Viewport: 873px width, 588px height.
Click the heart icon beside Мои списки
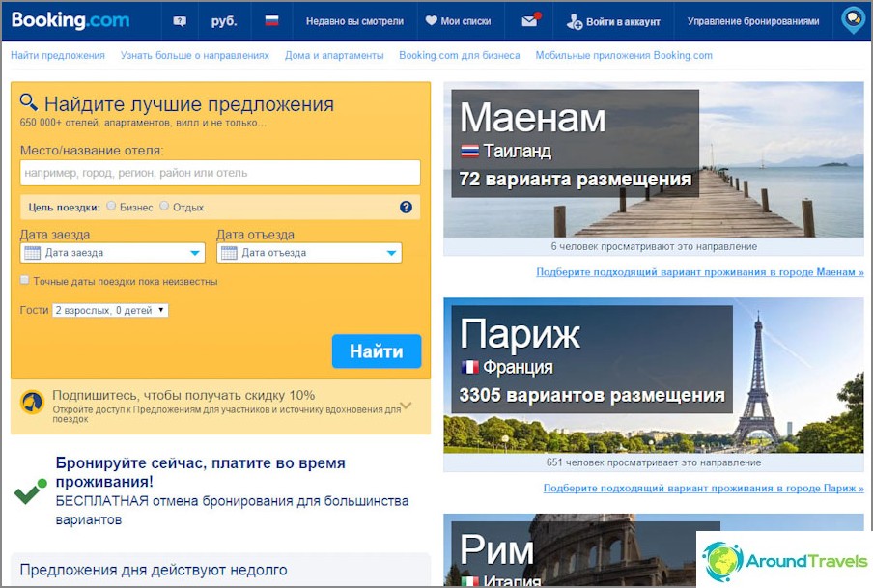[431, 21]
